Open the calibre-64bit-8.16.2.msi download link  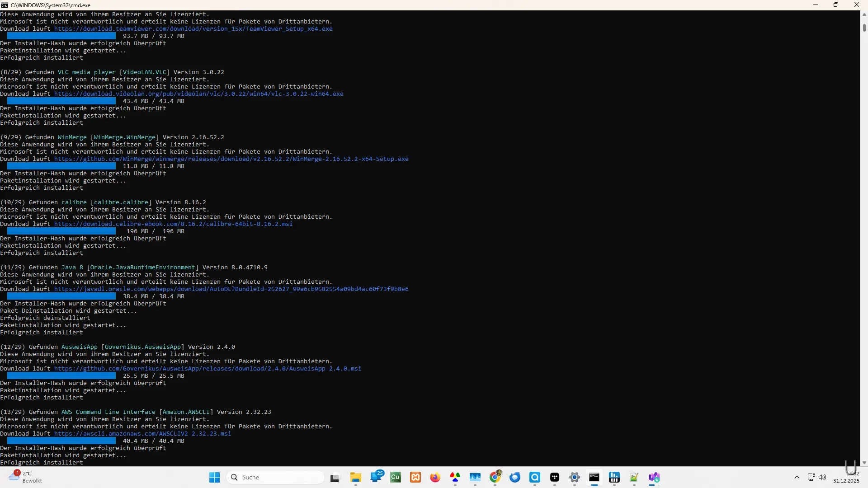pos(173,224)
